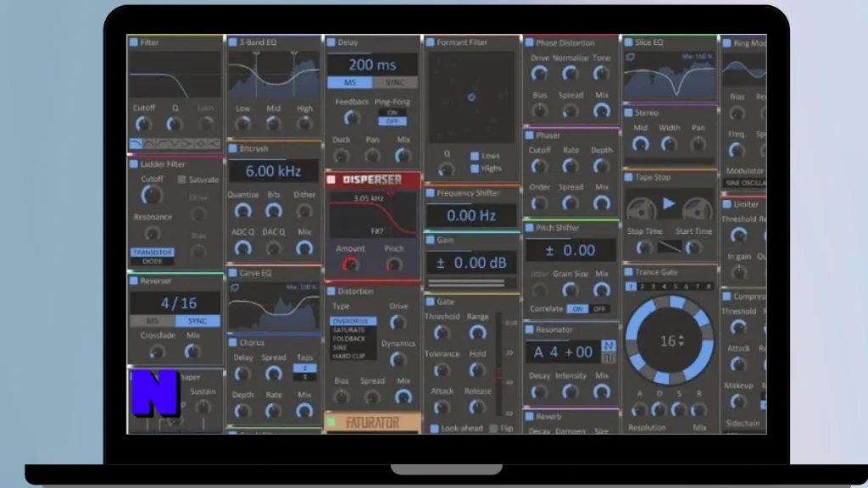Toggle the Formant Filter Highs checkbox
This screenshot has height=488, width=868.
tap(475, 169)
